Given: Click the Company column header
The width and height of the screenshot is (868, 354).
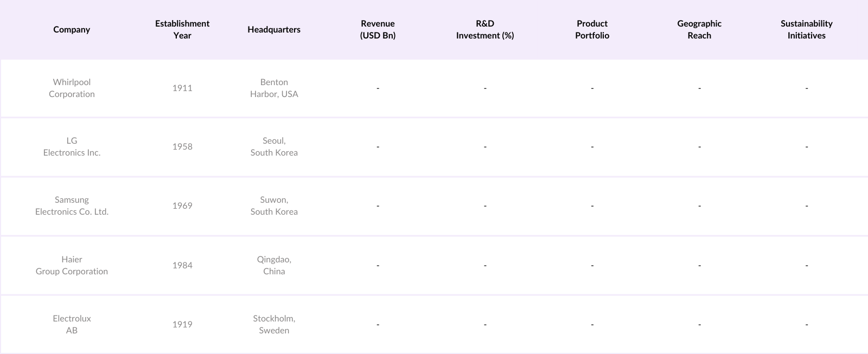Looking at the screenshot, I should pyautogui.click(x=72, y=29).
